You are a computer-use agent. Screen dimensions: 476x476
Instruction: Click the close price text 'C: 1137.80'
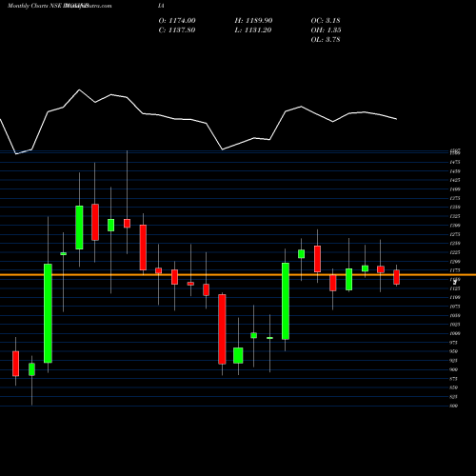(x=177, y=30)
